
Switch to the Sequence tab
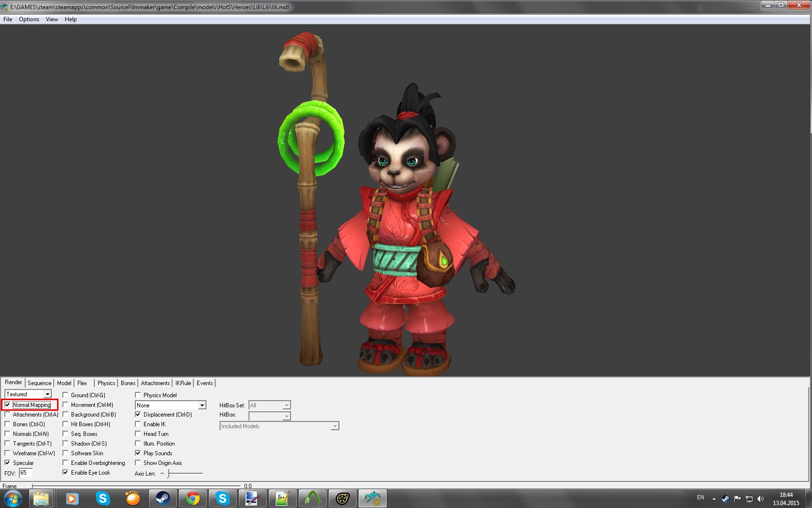tap(39, 383)
